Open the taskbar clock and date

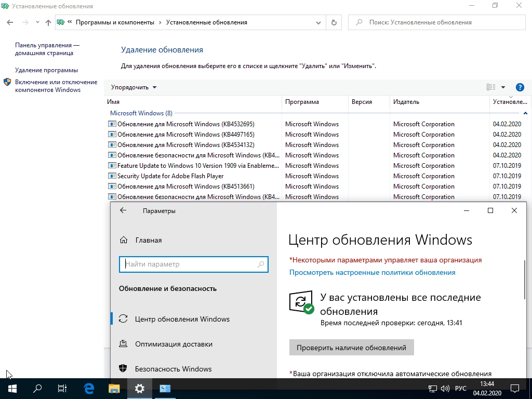point(487,389)
